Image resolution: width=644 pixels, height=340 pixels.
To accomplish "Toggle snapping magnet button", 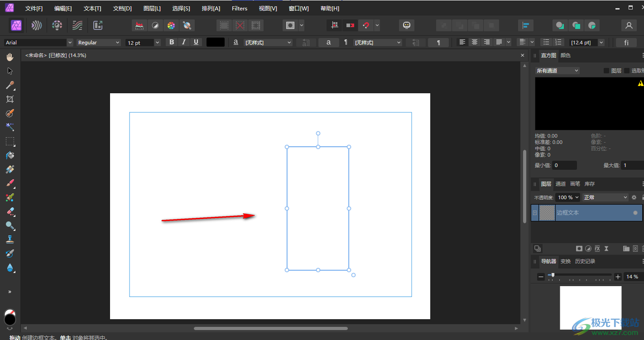I will click(x=365, y=26).
